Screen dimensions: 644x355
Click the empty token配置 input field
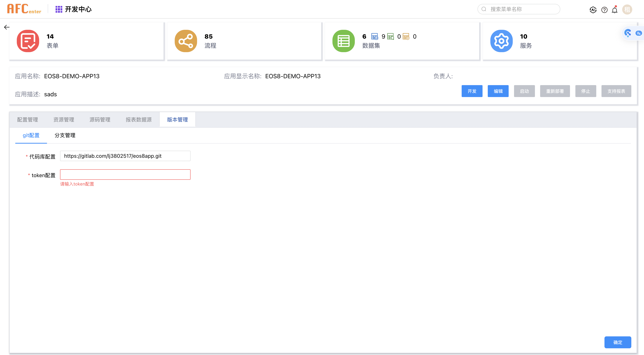point(125,174)
